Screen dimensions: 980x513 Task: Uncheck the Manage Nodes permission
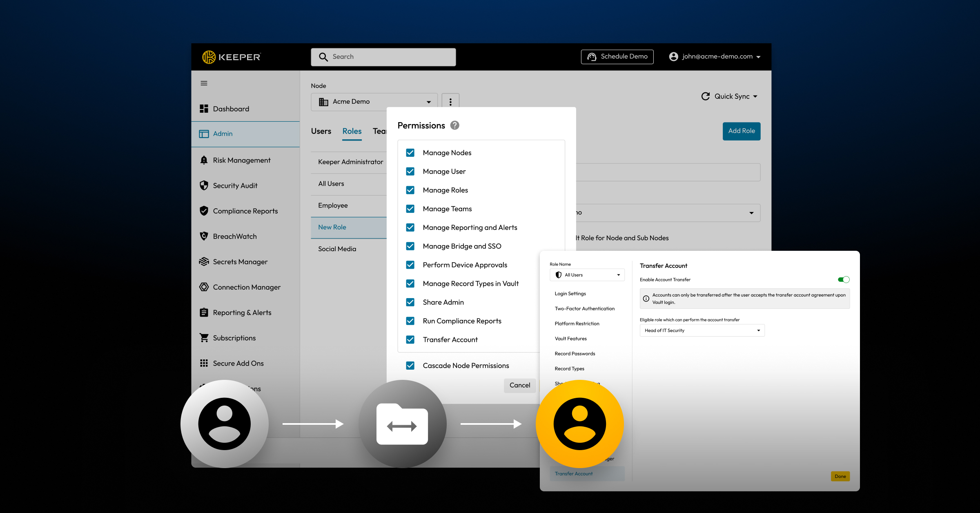pos(410,153)
